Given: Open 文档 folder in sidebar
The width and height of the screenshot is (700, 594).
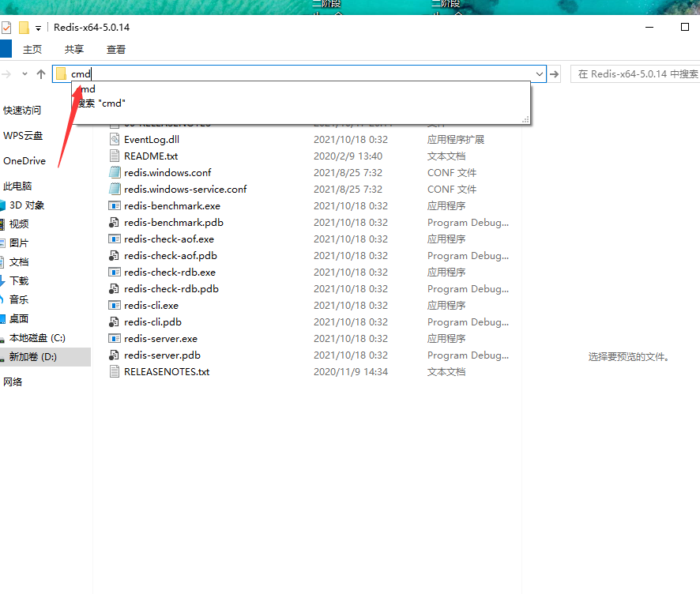Looking at the screenshot, I should click(19, 262).
